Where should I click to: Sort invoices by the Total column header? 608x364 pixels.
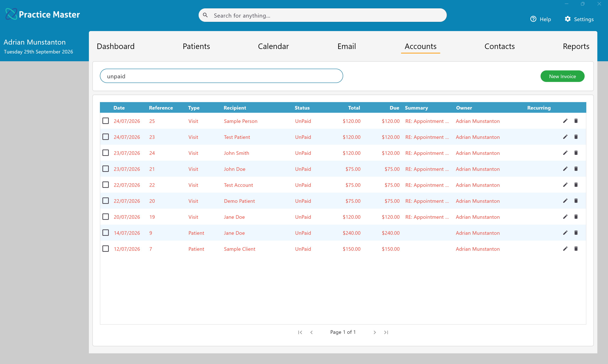354,108
